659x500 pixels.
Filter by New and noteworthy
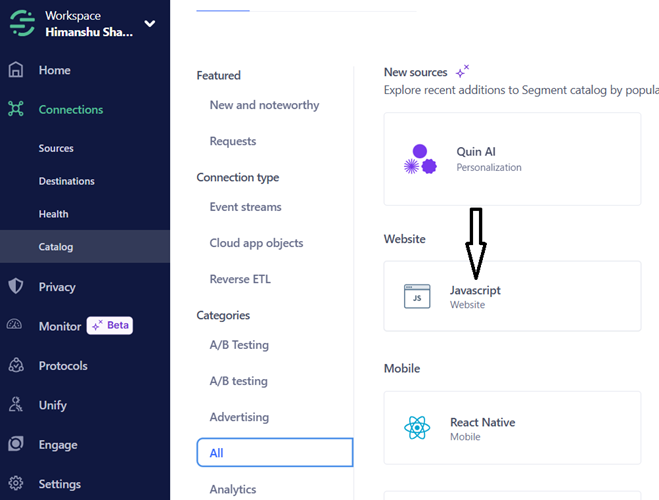264,105
